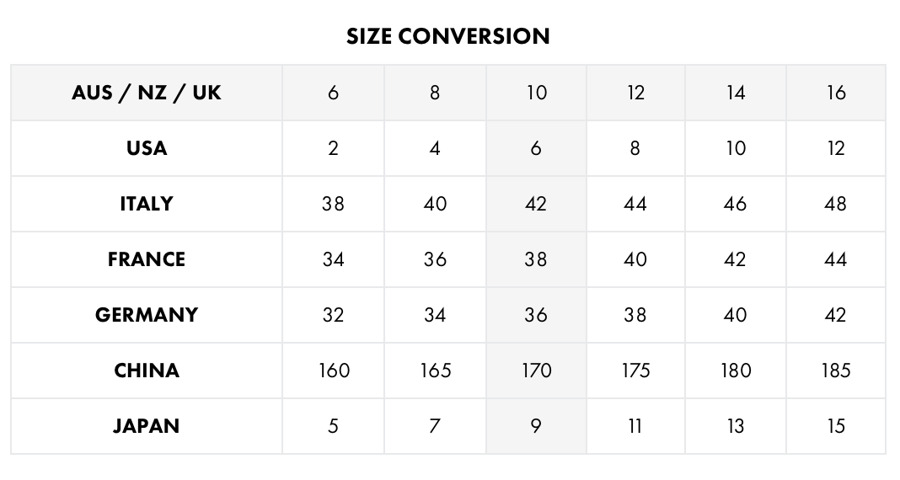The height and width of the screenshot is (480, 900).
Task: Select the China size 185 cell
Action: coord(836,370)
